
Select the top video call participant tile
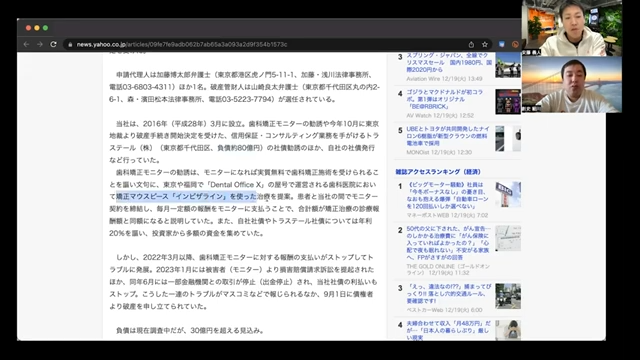tap(572, 28)
